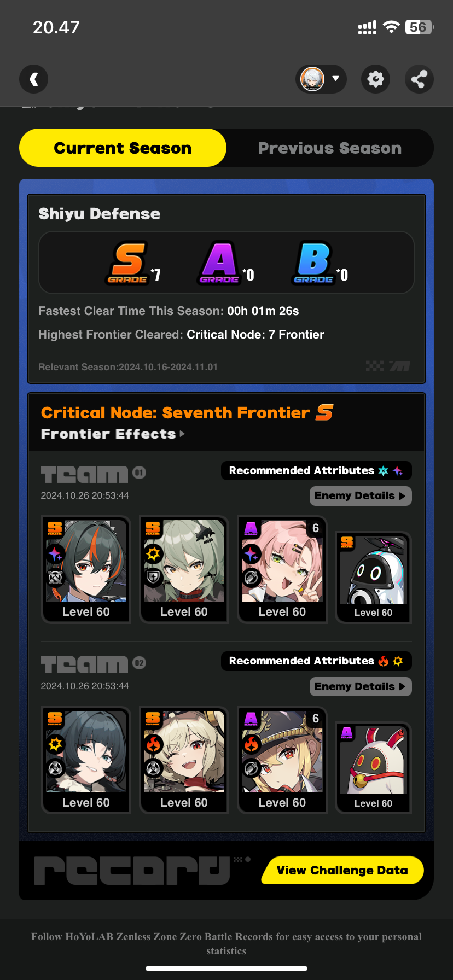Screen dimensions: 453x980
Task: Select the green-haired agent in Team 01
Action: click(x=184, y=569)
